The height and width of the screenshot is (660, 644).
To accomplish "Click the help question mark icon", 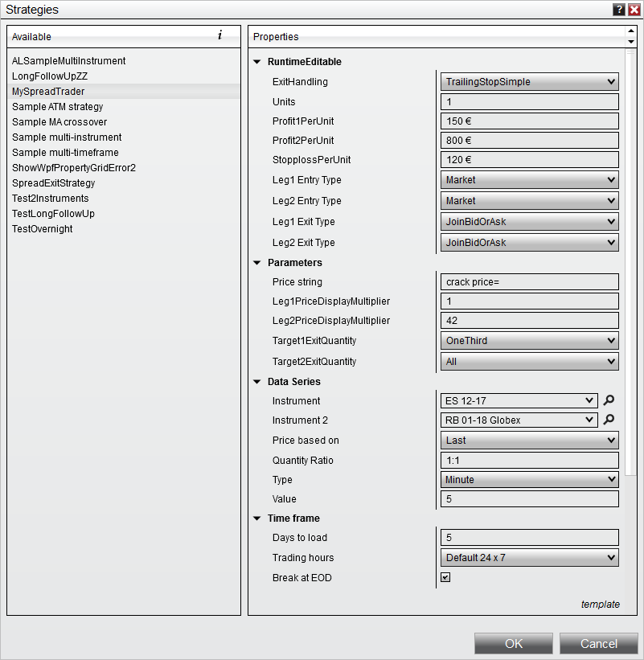I will pos(619,10).
